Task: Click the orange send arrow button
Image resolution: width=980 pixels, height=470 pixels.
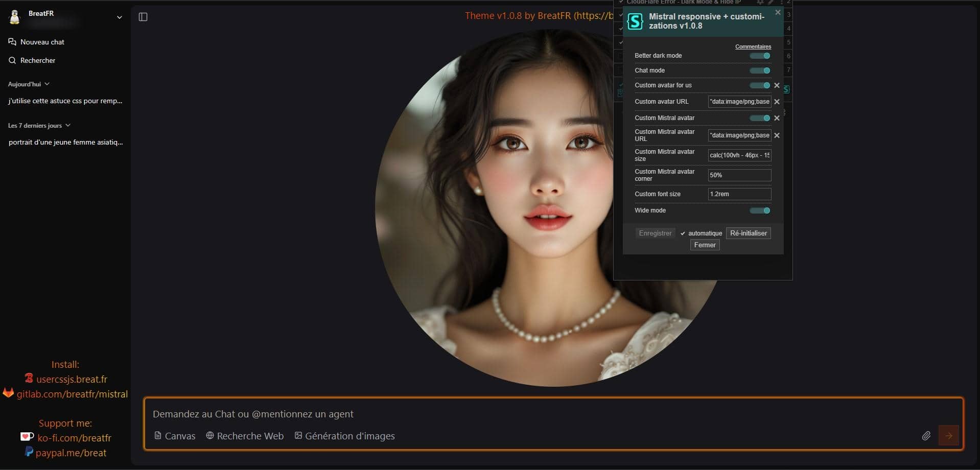Action: click(x=949, y=436)
